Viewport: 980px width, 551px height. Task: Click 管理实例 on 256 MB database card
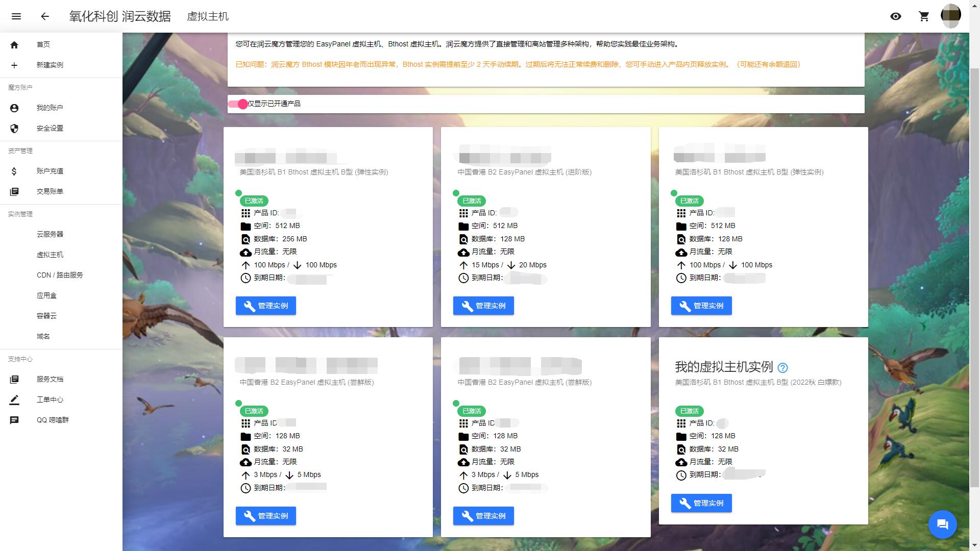tap(265, 306)
